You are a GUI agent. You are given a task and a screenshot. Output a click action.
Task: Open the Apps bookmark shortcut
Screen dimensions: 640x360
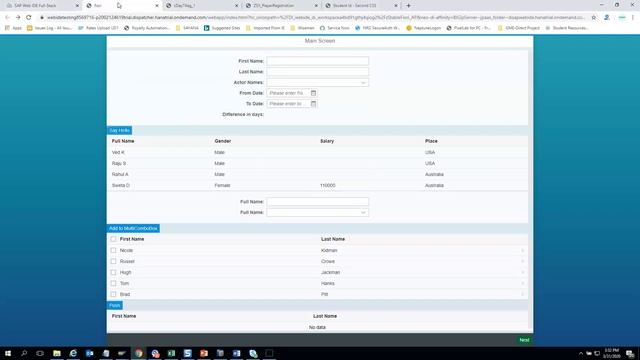tap(13, 28)
